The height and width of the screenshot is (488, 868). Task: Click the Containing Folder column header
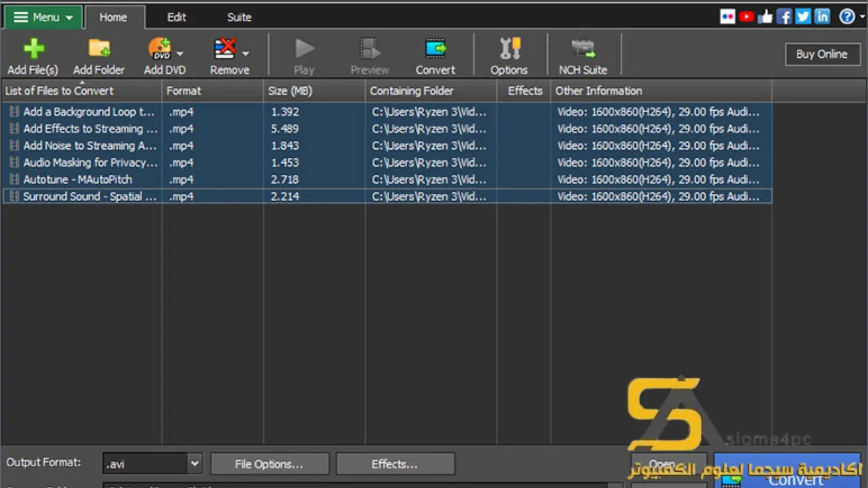430,91
